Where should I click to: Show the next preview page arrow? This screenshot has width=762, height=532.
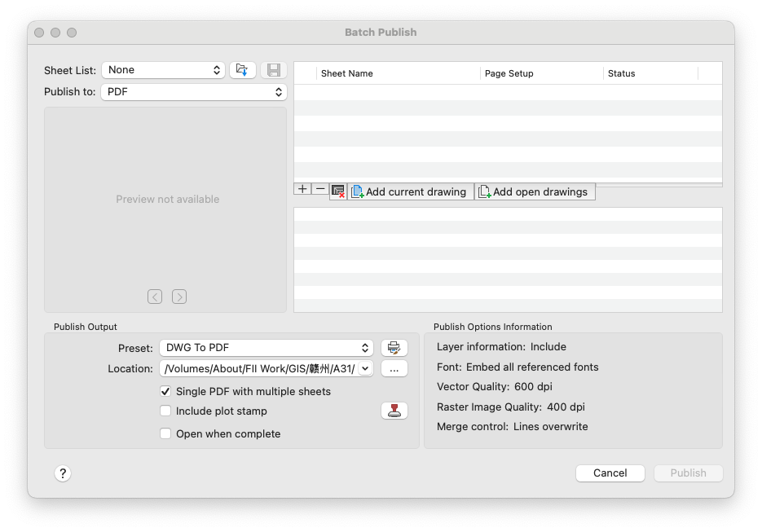click(179, 297)
